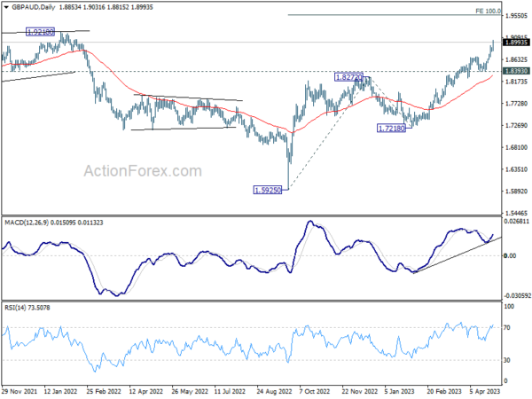The width and height of the screenshot is (532, 399).
Task: Click the 1.92180 price label
Action: pyautogui.click(x=41, y=32)
